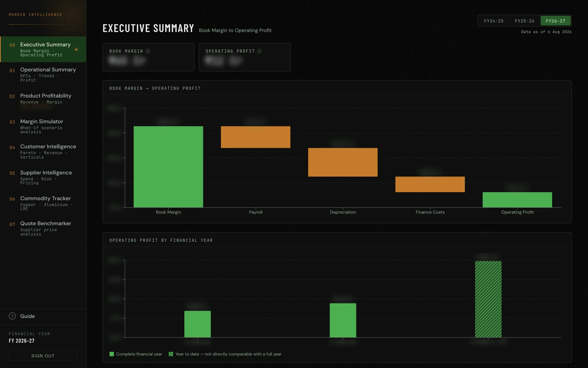Open the Commodity Tracker page
588x368 pixels.
tap(43, 203)
